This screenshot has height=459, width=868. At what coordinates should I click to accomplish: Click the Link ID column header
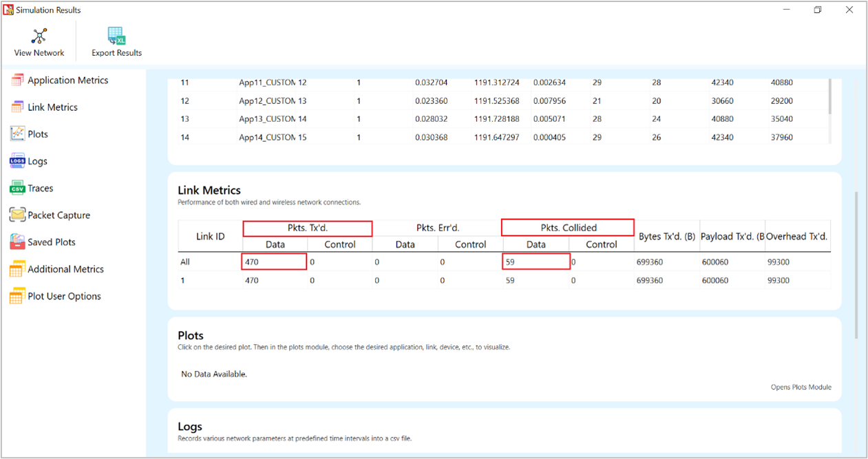pyautogui.click(x=210, y=236)
